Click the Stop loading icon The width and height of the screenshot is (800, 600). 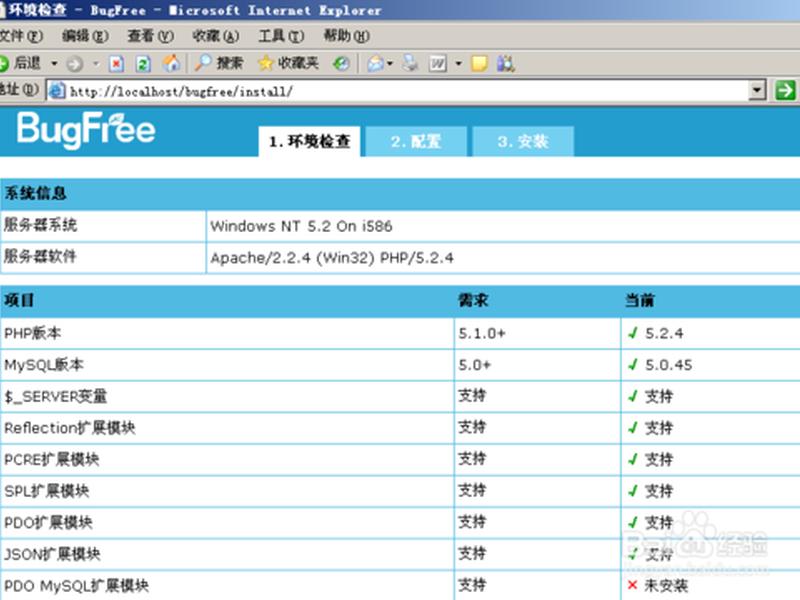click(x=116, y=64)
